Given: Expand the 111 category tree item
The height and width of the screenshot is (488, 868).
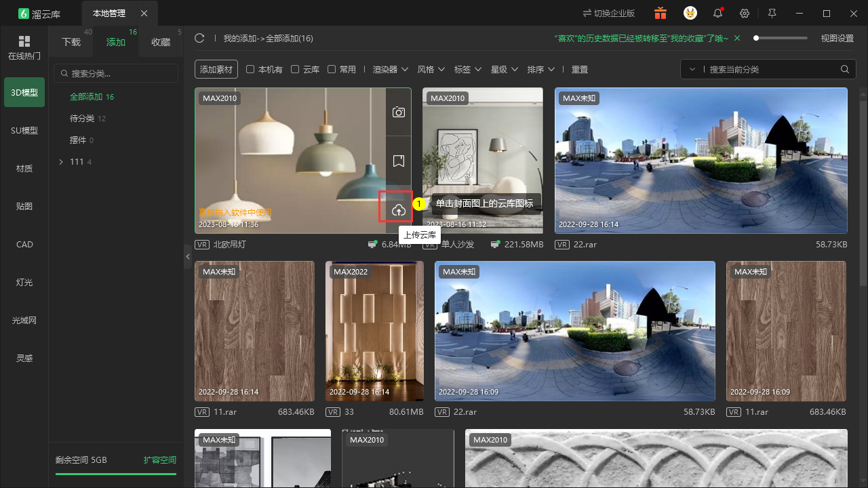Looking at the screenshot, I should 61,162.
